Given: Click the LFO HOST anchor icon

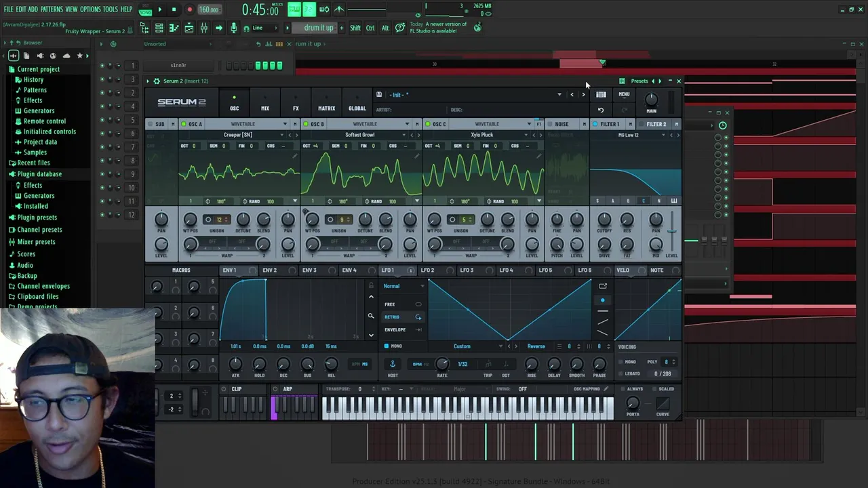Looking at the screenshot, I should (393, 364).
